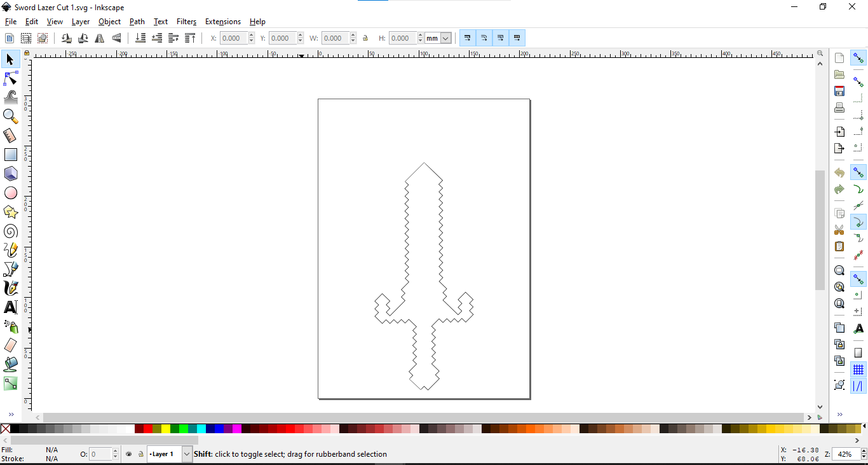
Task: Open the Filters menu
Action: pos(187,22)
